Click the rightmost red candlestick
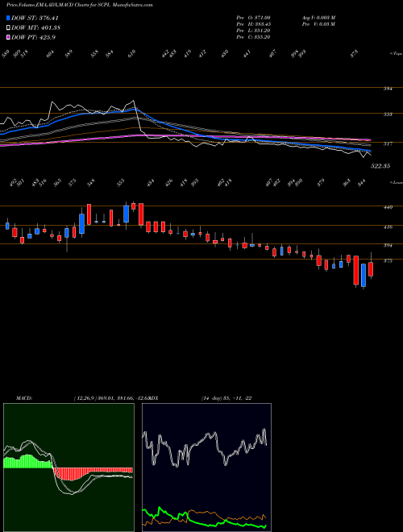Image resolution: width=403 pixels, height=532 pixels. (371, 269)
